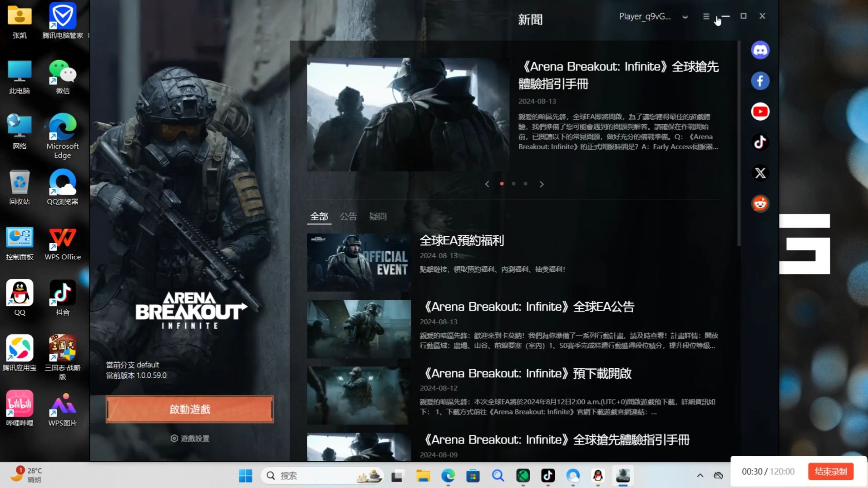Viewport: 868px width, 488px height.
Task: Open Task View from the taskbar
Action: point(398,476)
